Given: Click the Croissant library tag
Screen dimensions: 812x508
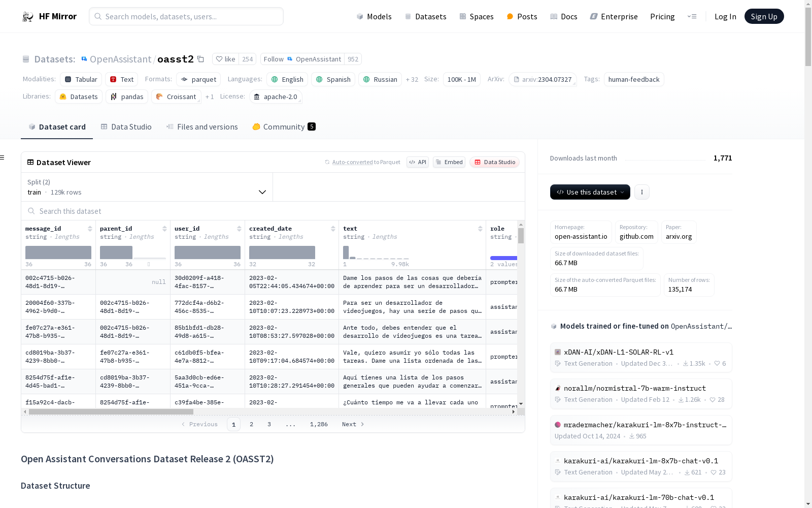Looking at the screenshot, I should point(176,97).
